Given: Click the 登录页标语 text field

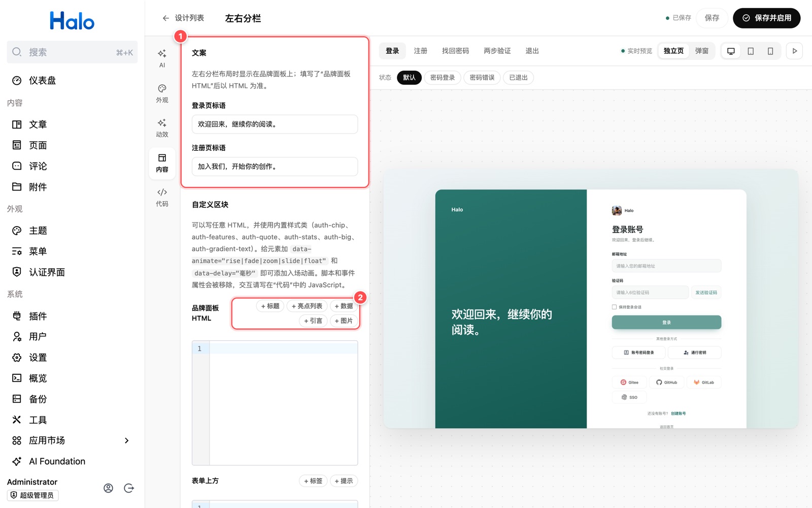Looking at the screenshot, I should [x=275, y=124].
